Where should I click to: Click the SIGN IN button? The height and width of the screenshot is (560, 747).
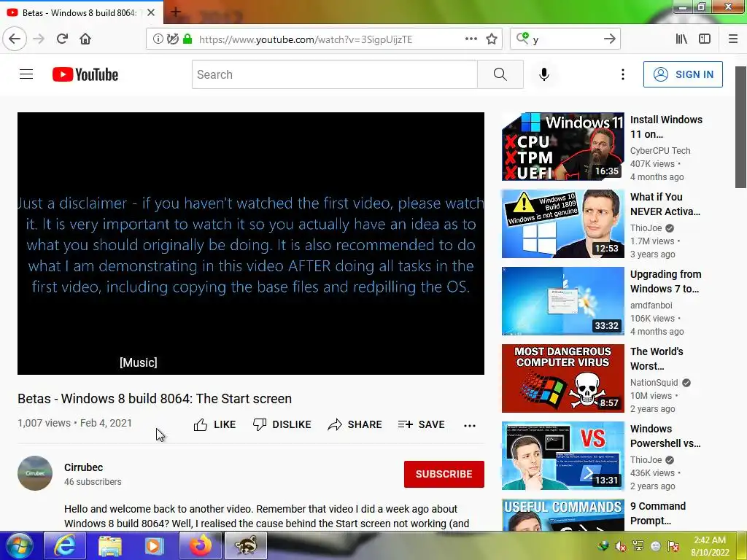(x=683, y=74)
